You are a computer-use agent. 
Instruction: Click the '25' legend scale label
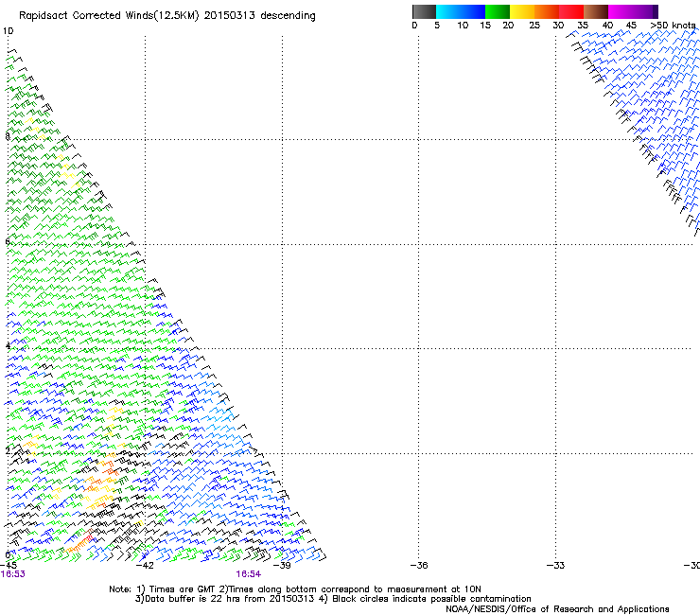tap(534, 26)
